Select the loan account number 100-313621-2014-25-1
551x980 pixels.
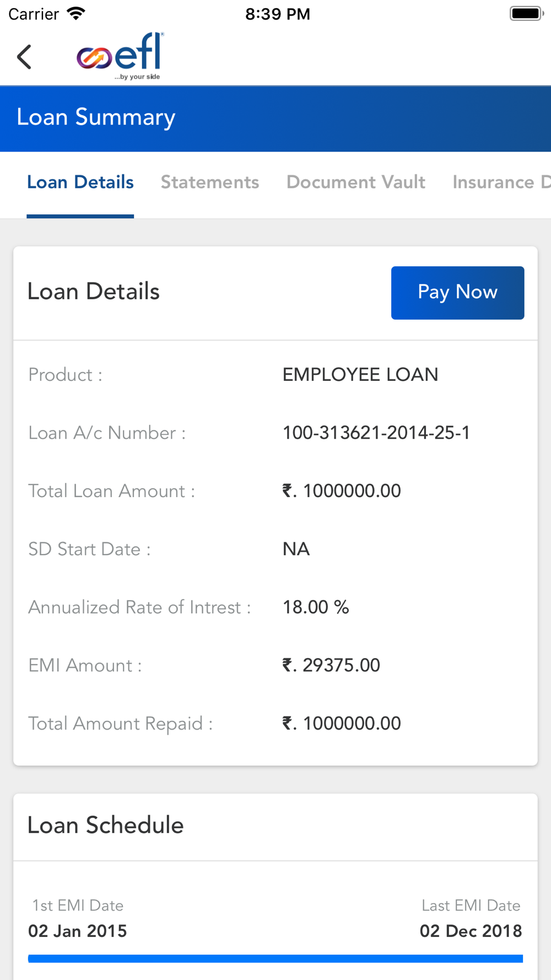pyautogui.click(x=376, y=433)
